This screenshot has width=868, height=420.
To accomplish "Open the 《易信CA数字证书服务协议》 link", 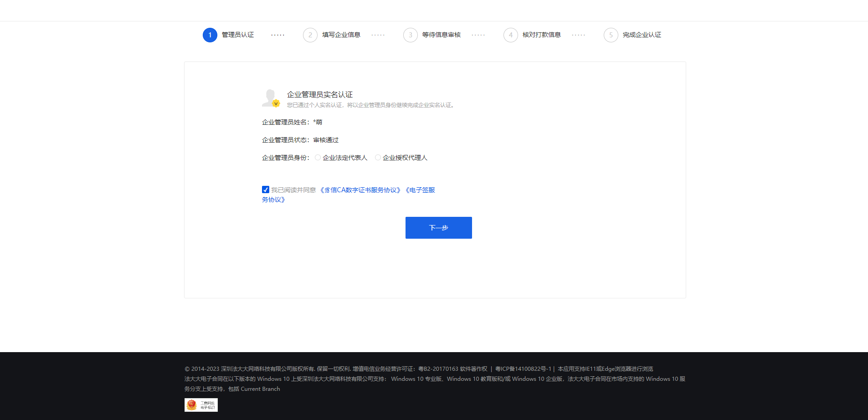I will [x=360, y=190].
